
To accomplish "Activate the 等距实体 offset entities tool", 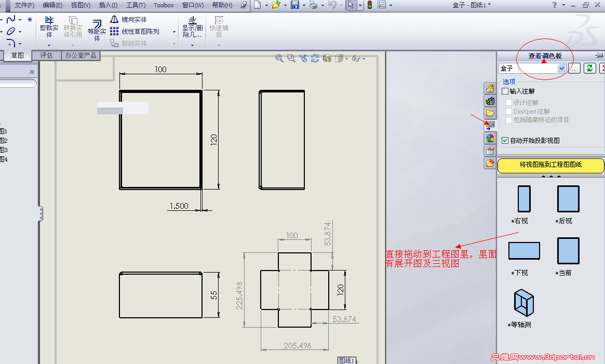I will click(x=97, y=30).
